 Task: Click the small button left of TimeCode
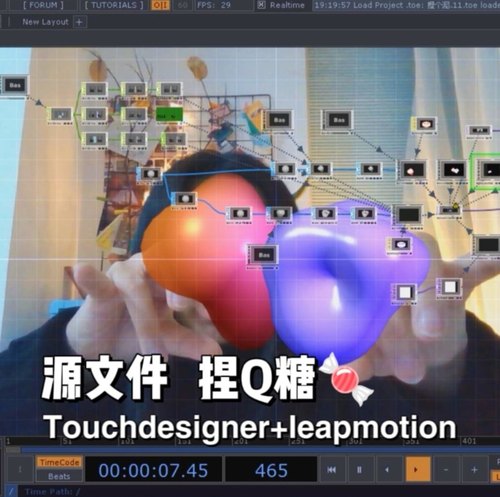click(x=20, y=469)
